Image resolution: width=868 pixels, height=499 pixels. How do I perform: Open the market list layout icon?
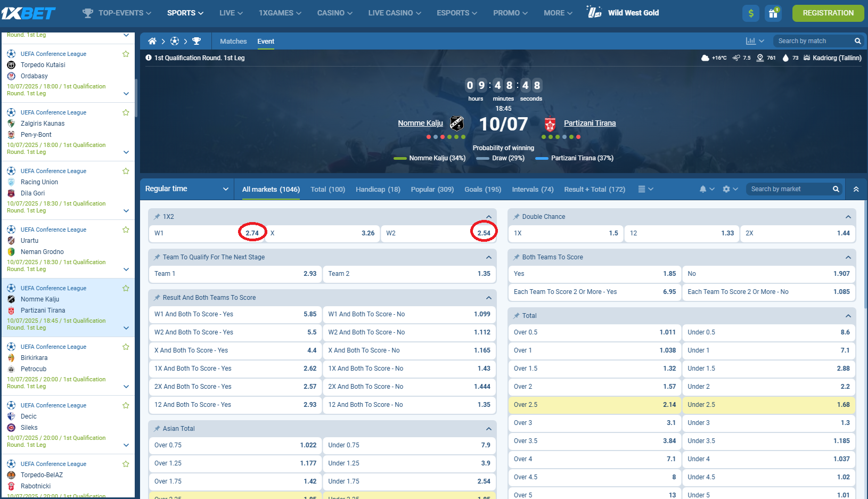(x=642, y=189)
